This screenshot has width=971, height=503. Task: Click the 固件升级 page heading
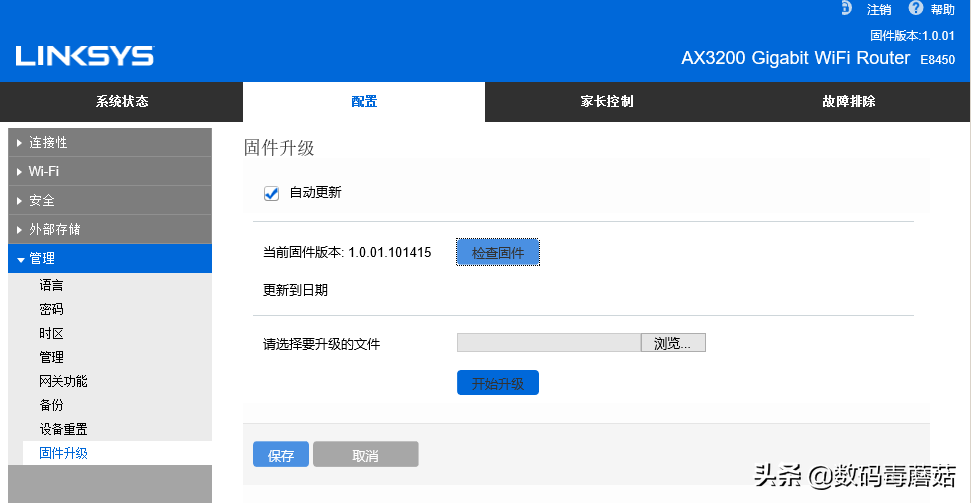279,148
